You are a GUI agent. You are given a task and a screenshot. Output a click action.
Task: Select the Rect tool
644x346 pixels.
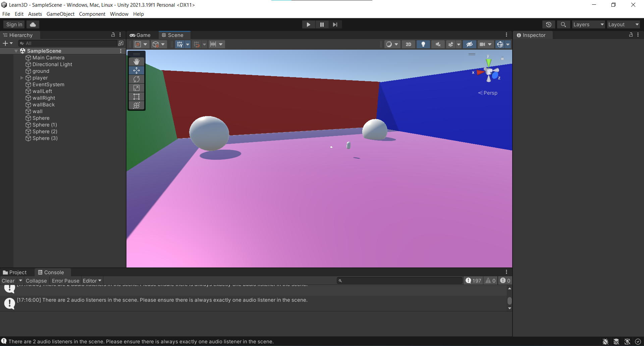(137, 97)
